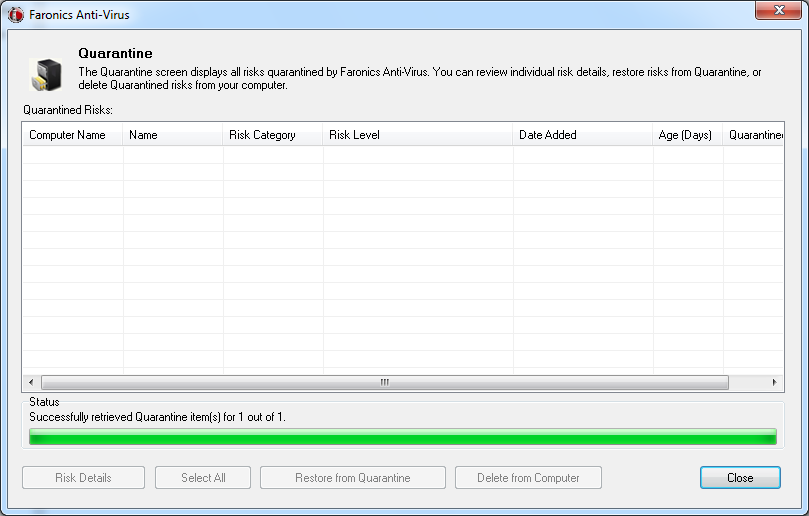This screenshot has height=516, width=809.
Task: Click the window's red X close button
Action: click(x=779, y=10)
